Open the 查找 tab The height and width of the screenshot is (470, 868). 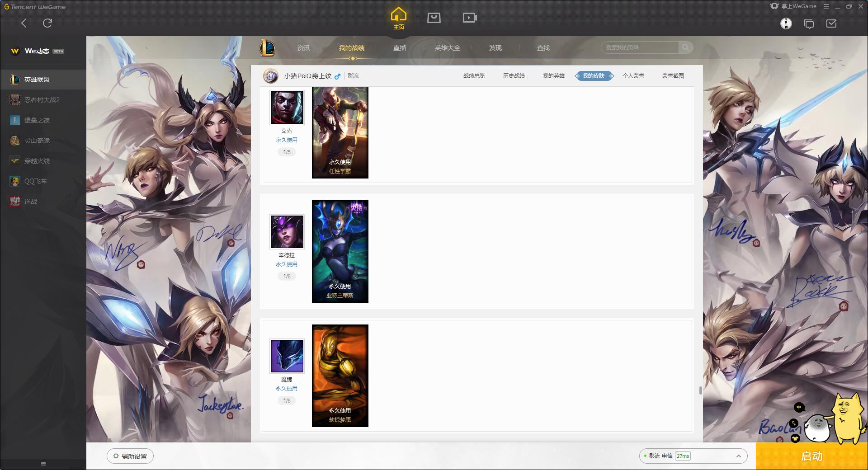click(543, 48)
